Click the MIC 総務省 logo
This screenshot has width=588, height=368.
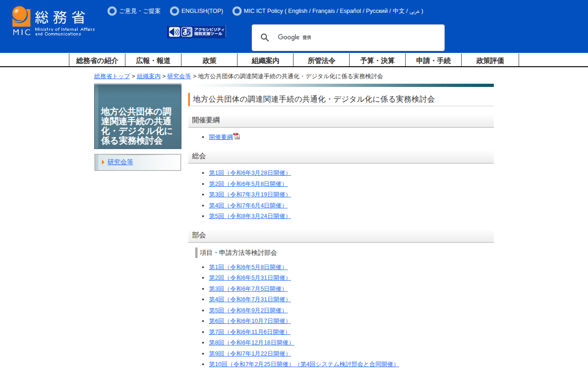53,21
